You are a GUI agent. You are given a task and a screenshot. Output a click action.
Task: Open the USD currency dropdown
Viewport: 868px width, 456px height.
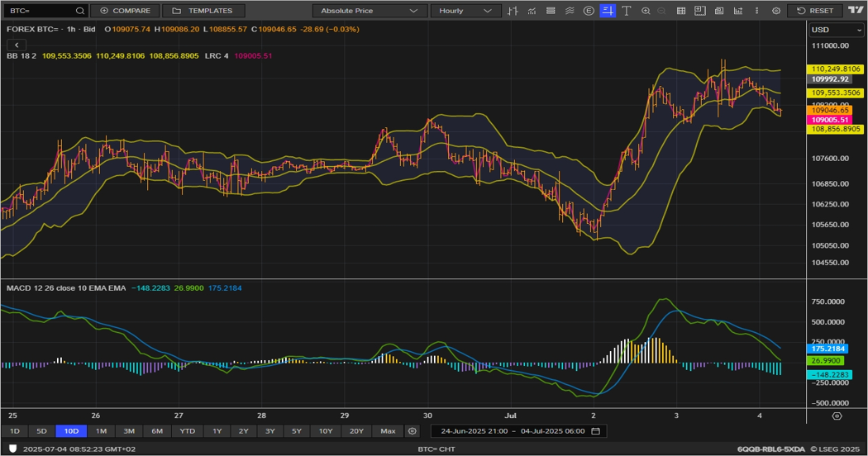(x=836, y=30)
